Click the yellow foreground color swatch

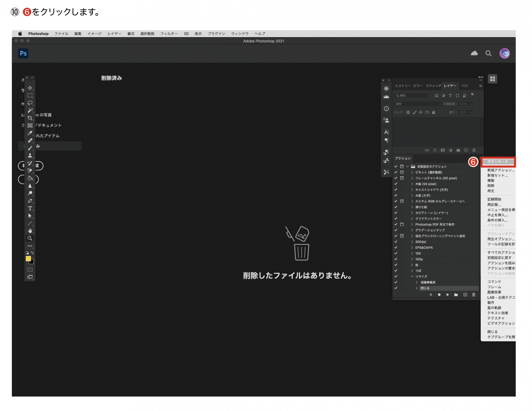tap(28, 258)
